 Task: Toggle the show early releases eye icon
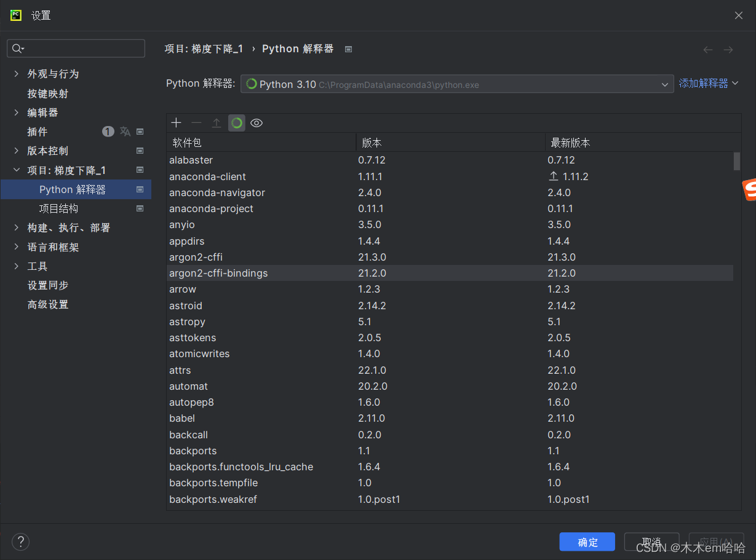pyautogui.click(x=257, y=123)
